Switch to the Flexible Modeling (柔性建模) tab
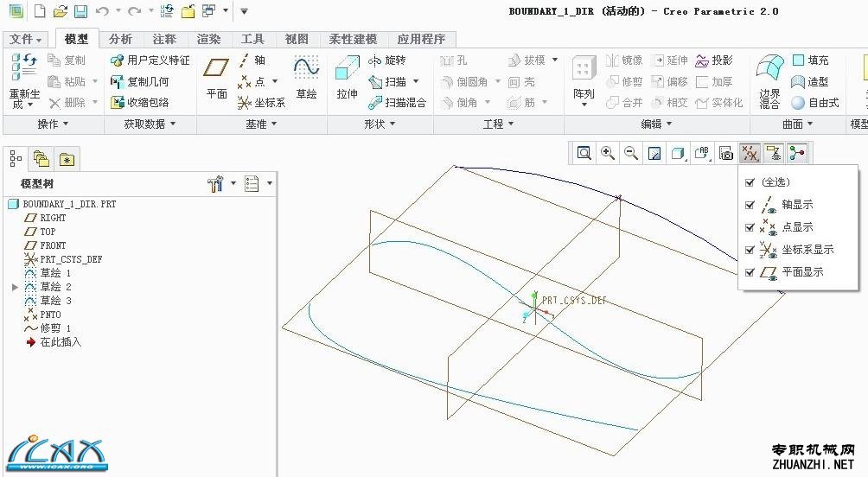The height and width of the screenshot is (477, 868). point(353,39)
